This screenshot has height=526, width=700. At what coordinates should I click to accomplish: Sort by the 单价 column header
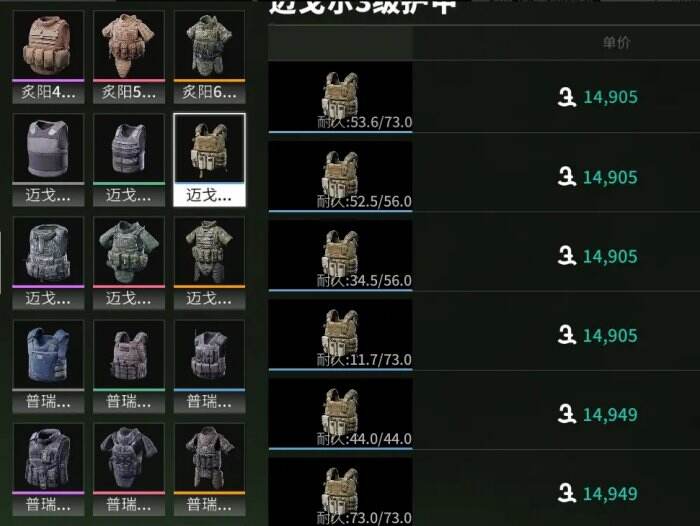(616, 42)
